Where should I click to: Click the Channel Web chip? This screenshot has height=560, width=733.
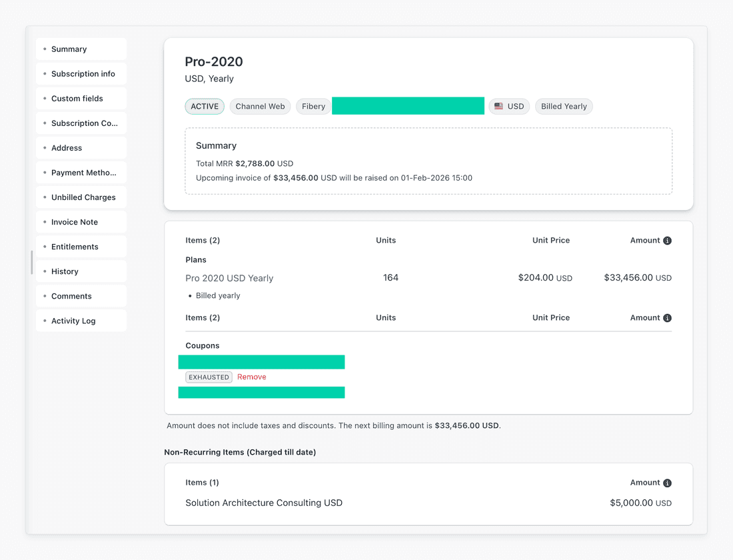point(260,106)
